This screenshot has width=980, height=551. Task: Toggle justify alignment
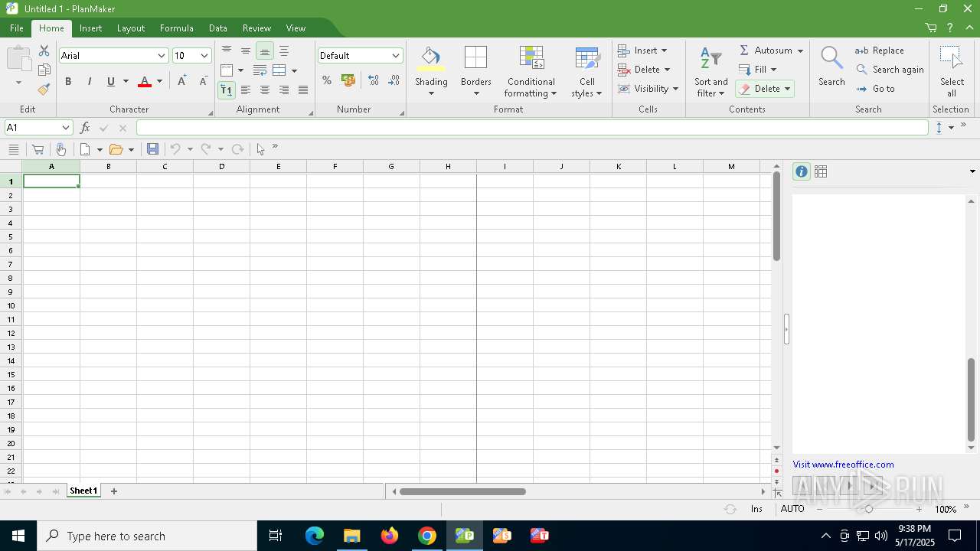point(303,90)
